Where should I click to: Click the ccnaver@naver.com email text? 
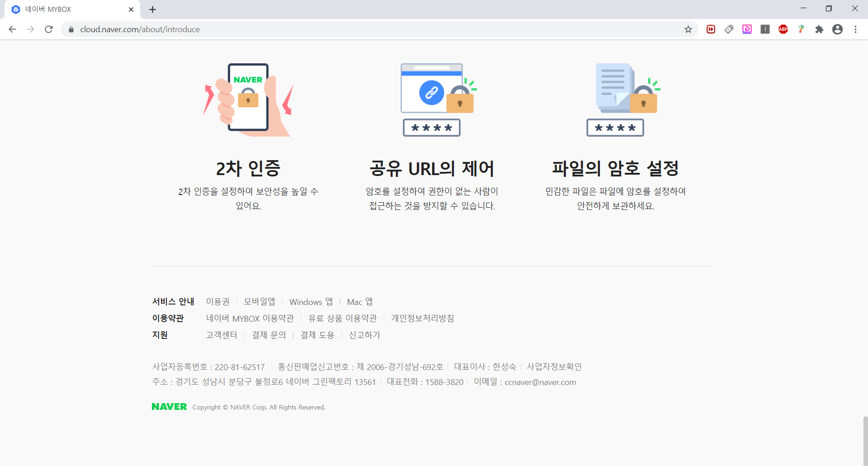540,382
